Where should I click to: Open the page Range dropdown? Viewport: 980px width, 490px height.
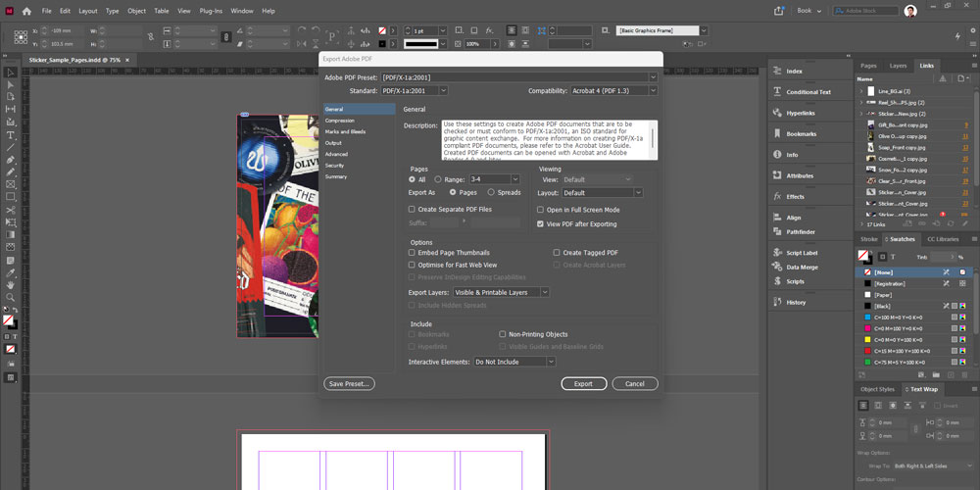[x=515, y=179]
